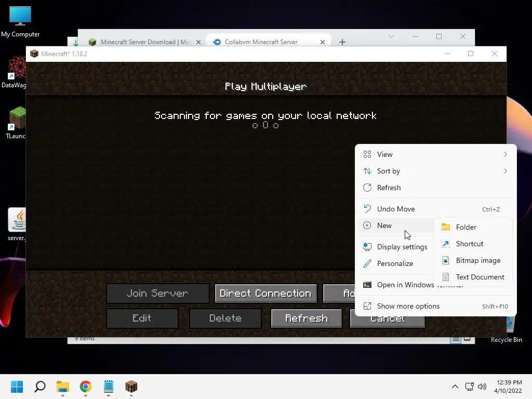
Task: Click the View grid icon
Action: coord(367,154)
